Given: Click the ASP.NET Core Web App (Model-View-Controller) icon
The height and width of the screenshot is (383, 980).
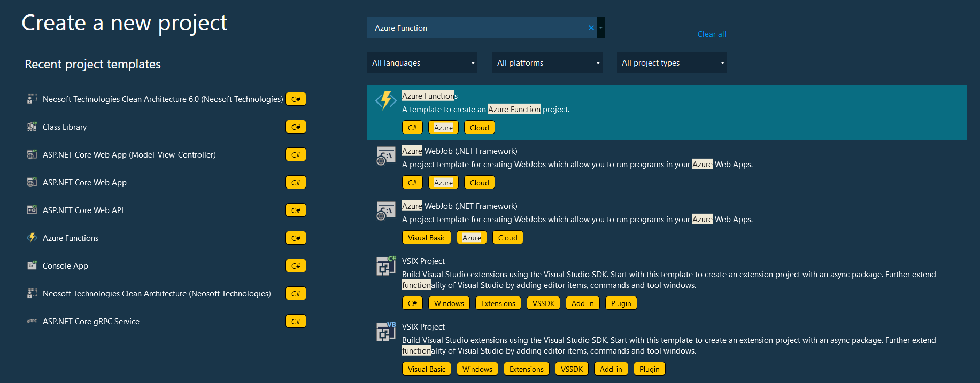Looking at the screenshot, I should pos(32,154).
